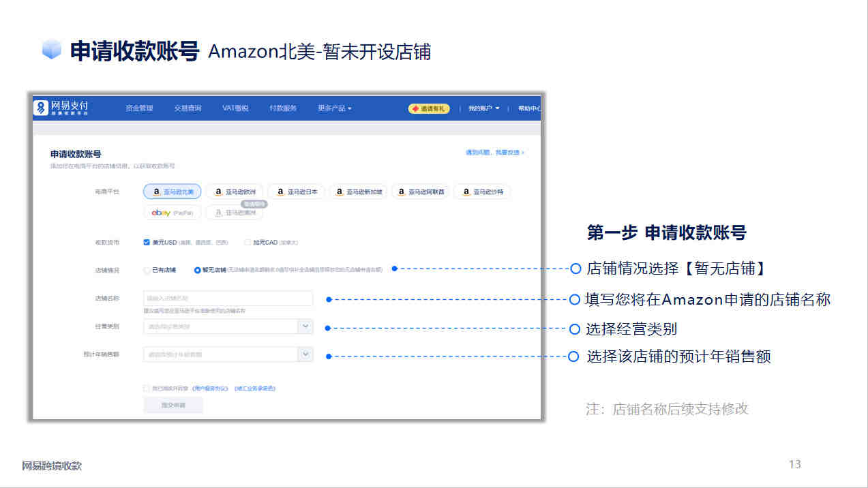Screen dimensions: 868x488
Task: Open the 我的账户 dropdown
Action: tap(484, 108)
